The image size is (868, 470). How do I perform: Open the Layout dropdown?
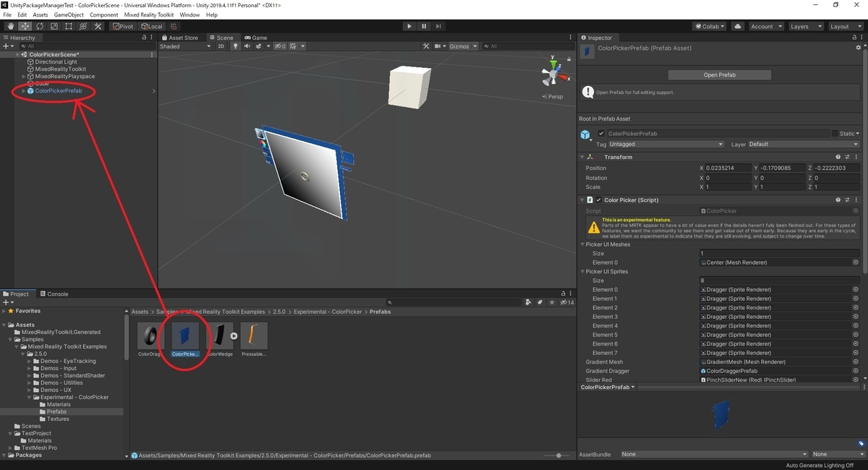point(845,27)
